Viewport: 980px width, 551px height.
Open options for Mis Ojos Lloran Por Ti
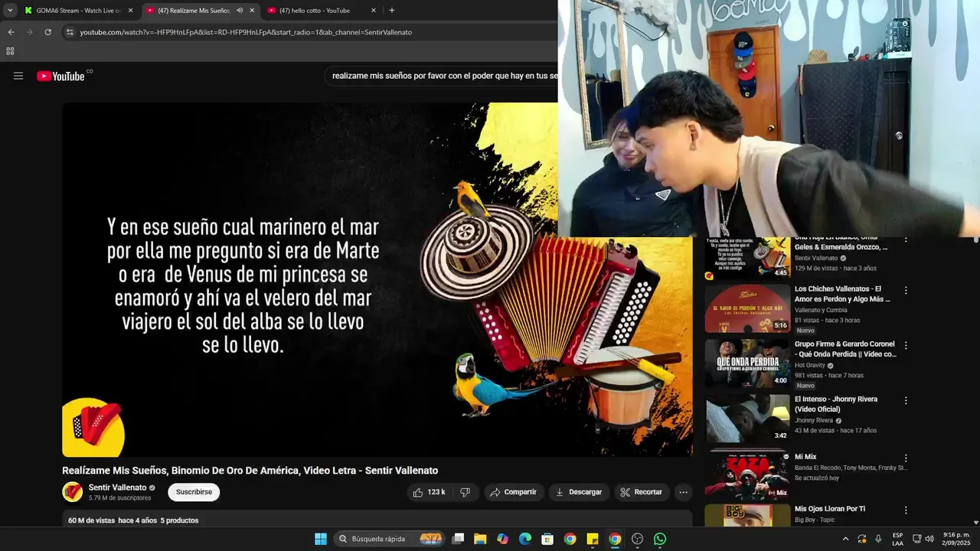[x=906, y=510]
